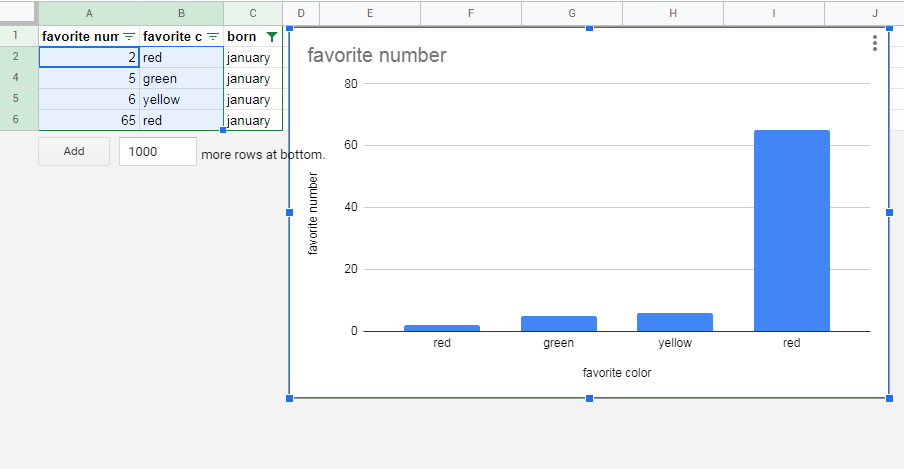This screenshot has width=904, height=469.
Task: Select column A header
Action: pyautogui.click(x=89, y=13)
